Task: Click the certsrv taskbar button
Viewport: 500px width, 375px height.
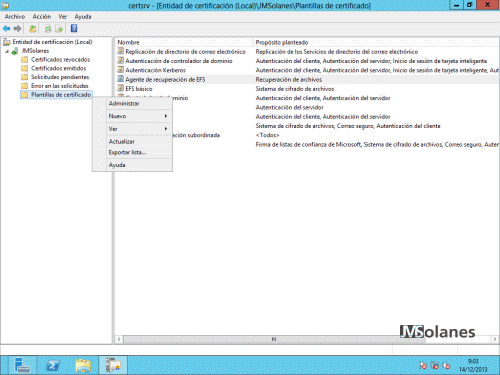Action: [113, 365]
